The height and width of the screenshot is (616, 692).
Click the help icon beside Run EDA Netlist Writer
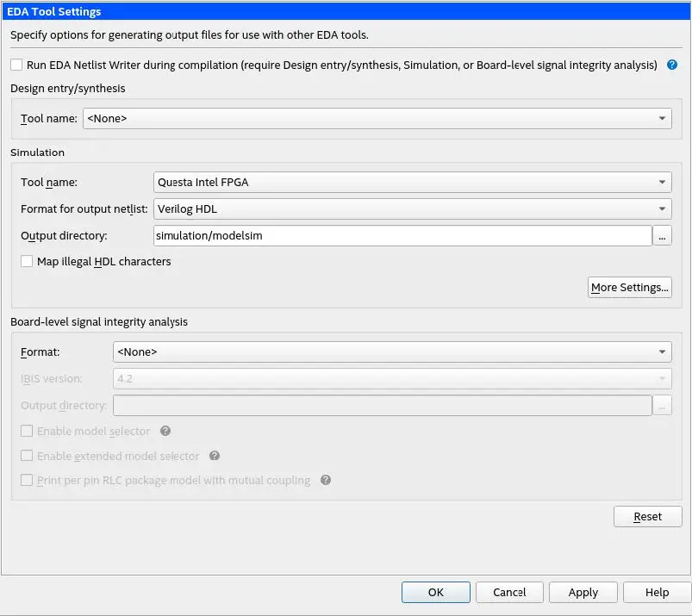672,65
